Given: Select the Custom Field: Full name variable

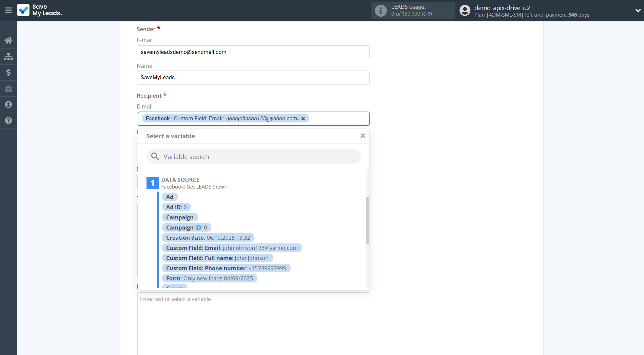Looking at the screenshot, I should pyautogui.click(x=217, y=258).
